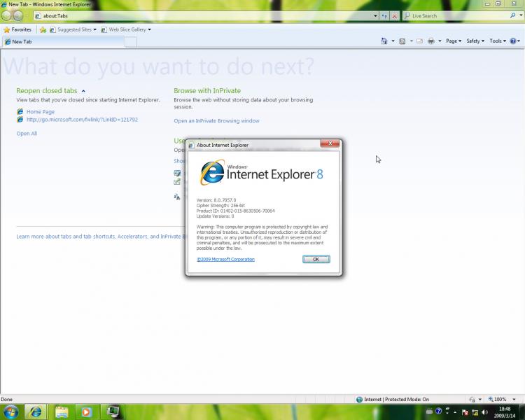Click the address bar showing about:Tabs
Image resolution: width=525 pixels, height=420 pixels.
click(206, 15)
